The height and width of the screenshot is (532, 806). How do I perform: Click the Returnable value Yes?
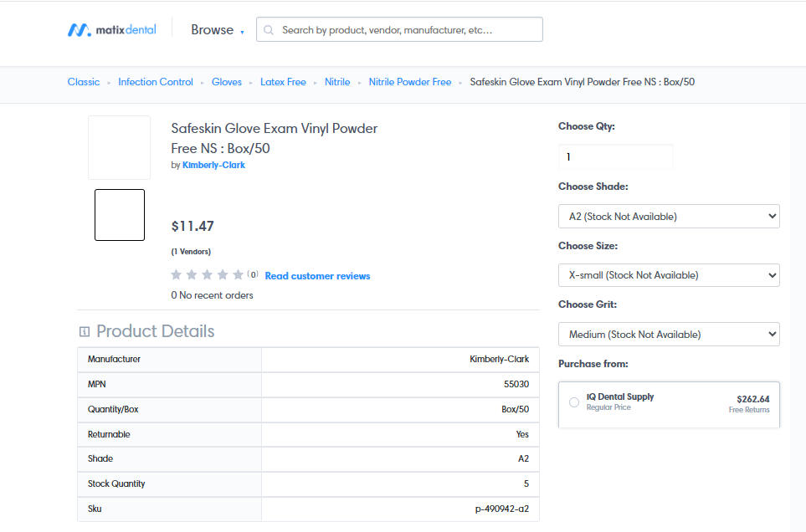[x=522, y=434]
